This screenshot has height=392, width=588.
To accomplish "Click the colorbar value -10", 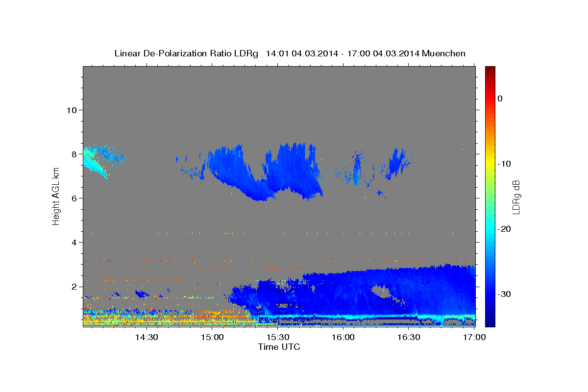I will click(504, 164).
